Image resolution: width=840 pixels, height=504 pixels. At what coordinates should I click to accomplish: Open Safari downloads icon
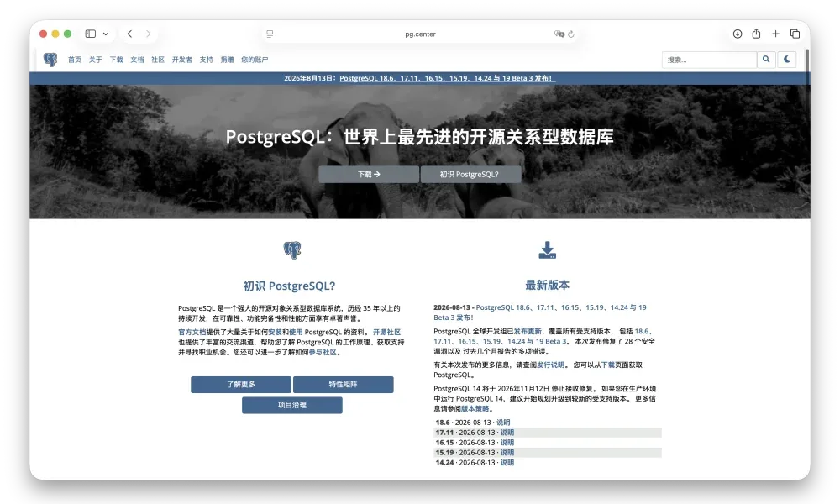(738, 34)
